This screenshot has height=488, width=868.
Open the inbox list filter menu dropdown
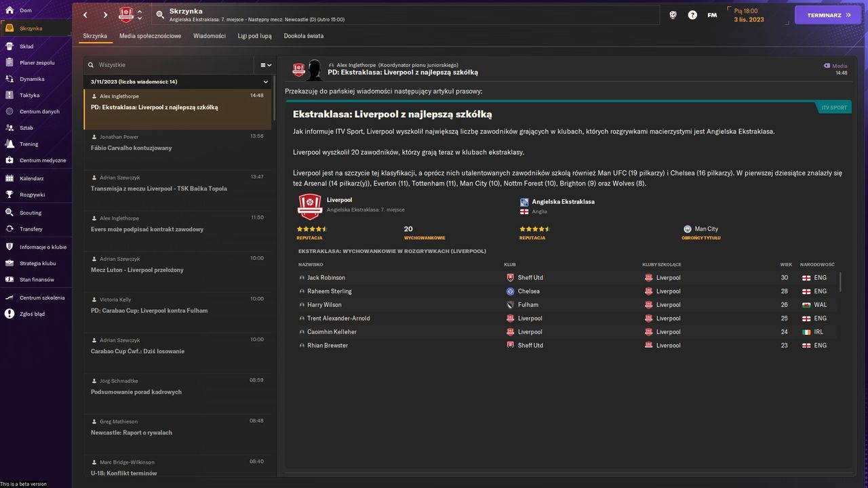(267, 65)
